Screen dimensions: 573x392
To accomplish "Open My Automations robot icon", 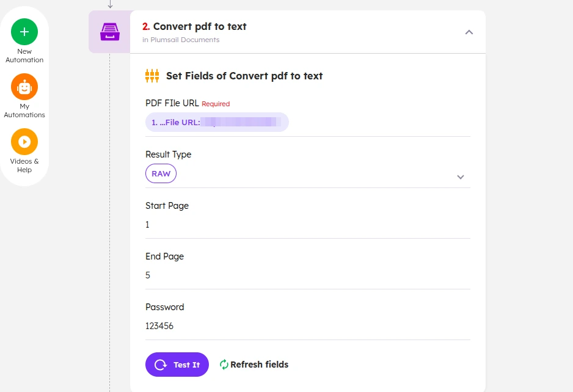I will tap(24, 87).
